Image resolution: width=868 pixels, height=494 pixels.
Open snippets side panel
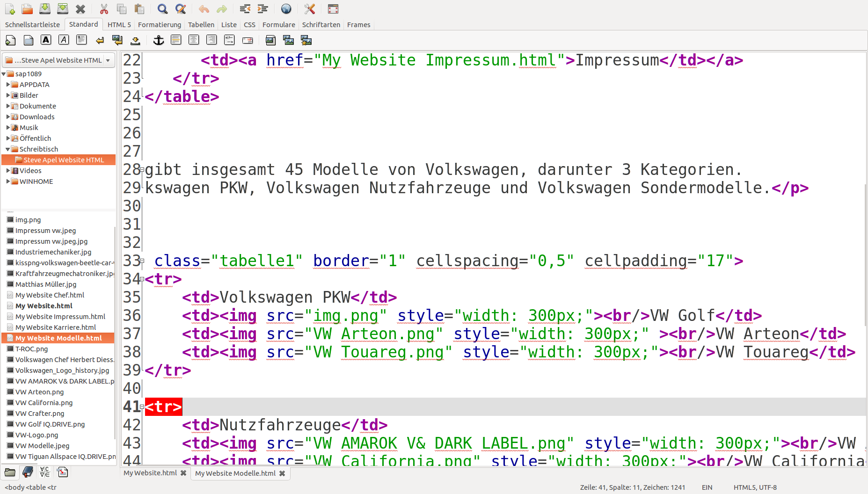coord(63,472)
